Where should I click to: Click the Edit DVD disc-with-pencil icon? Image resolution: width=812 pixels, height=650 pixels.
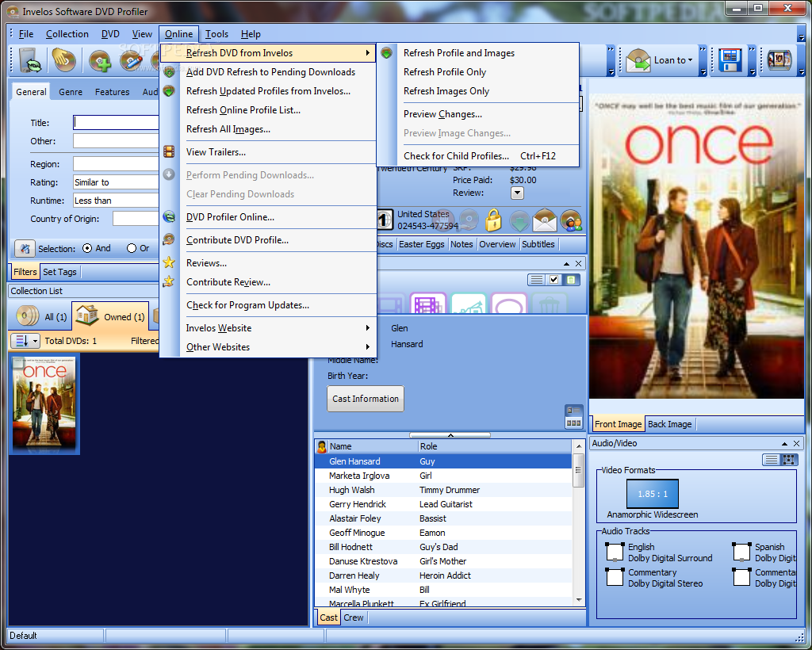point(131,62)
